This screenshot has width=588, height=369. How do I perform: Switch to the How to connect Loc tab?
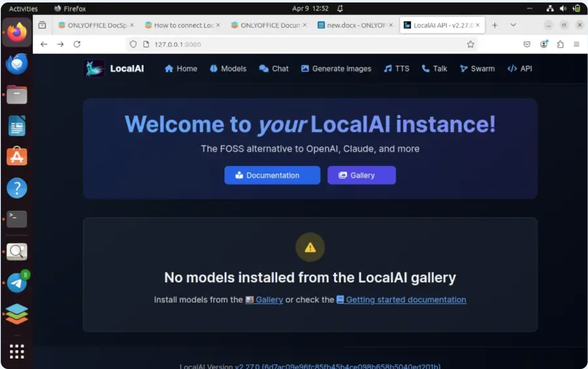[182, 25]
